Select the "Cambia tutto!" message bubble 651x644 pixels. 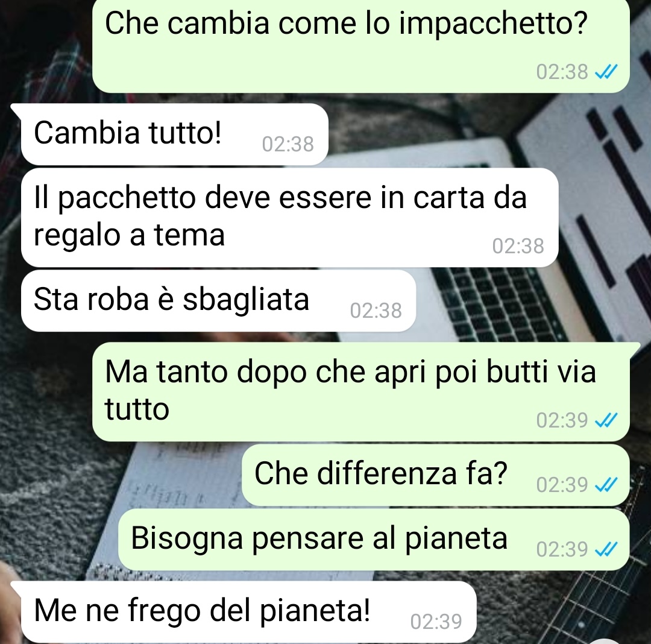pyautogui.click(x=174, y=134)
